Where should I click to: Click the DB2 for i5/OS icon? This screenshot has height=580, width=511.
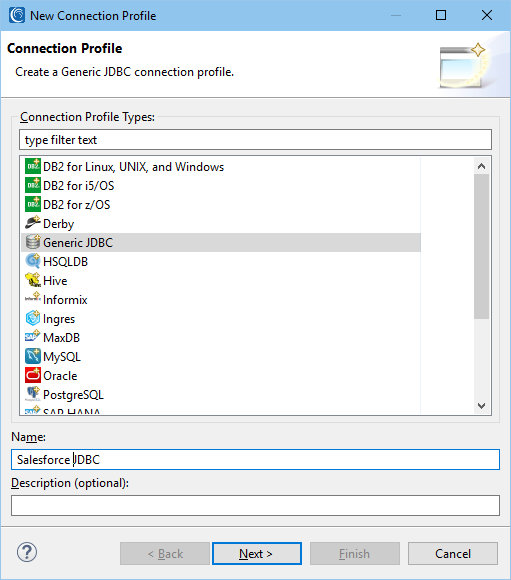tap(33, 185)
